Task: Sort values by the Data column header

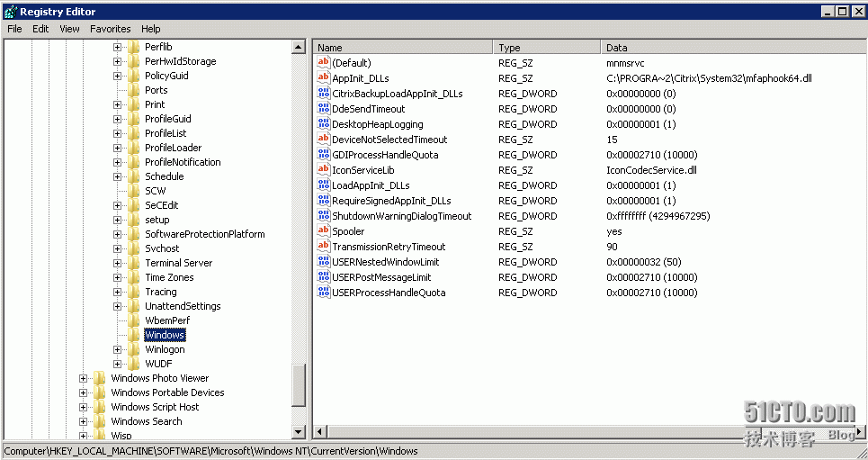Action: pyautogui.click(x=733, y=48)
